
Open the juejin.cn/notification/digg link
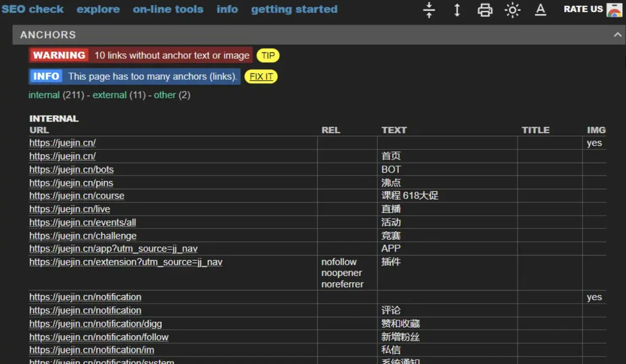pos(95,324)
